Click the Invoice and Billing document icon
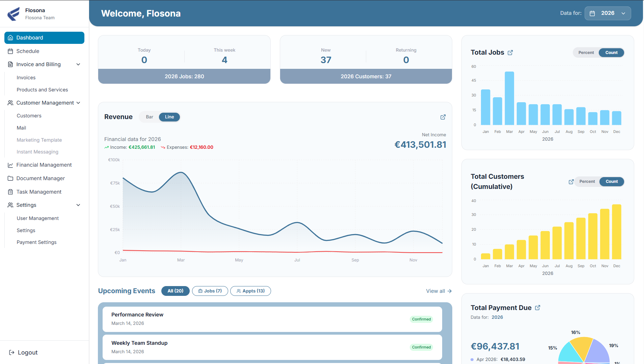This screenshot has width=644, height=364. (10, 64)
